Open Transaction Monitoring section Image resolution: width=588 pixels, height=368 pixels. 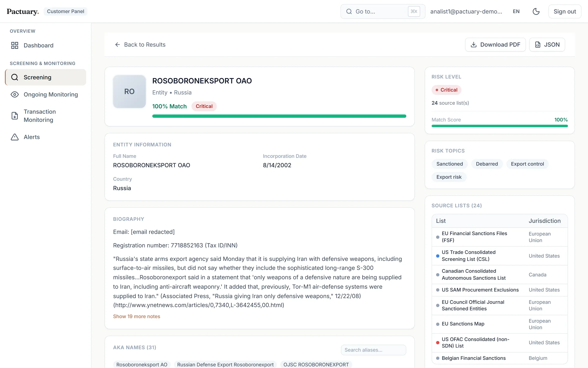point(46,116)
